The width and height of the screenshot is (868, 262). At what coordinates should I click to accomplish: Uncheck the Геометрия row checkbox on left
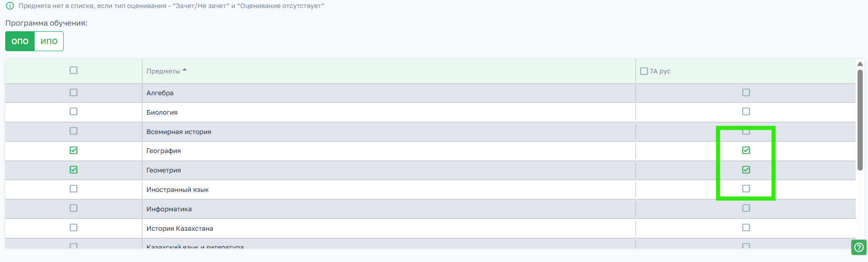point(74,170)
